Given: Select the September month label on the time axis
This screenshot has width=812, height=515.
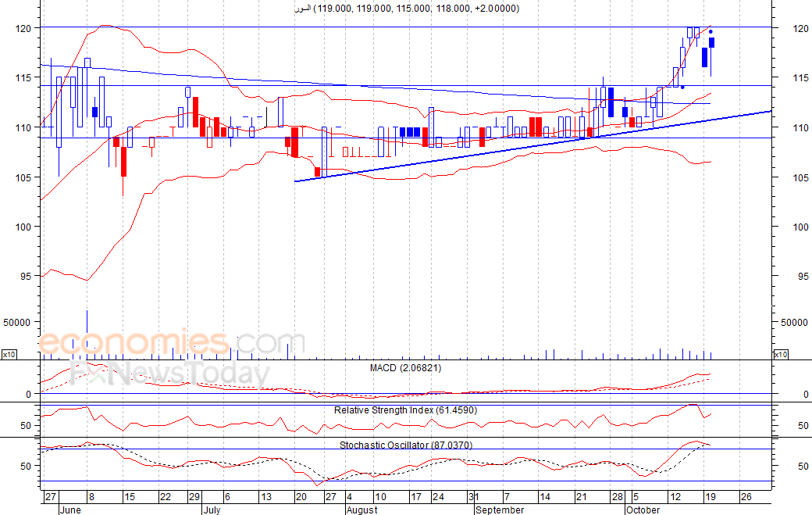Looking at the screenshot, I should (x=500, y=510).
